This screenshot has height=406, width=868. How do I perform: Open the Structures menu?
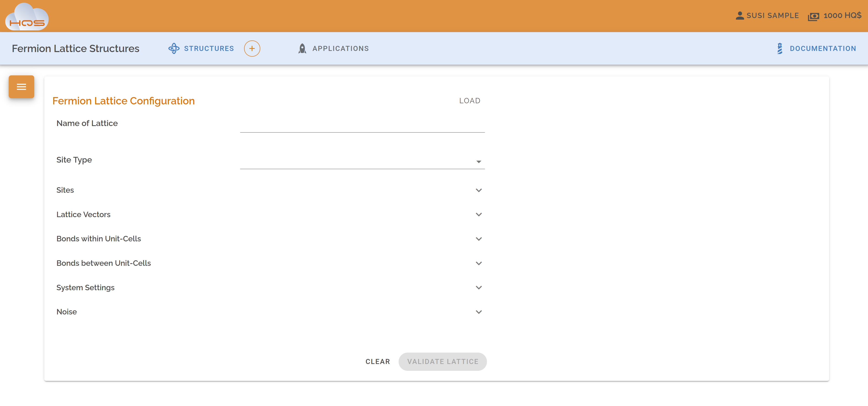tap(209, 48)
